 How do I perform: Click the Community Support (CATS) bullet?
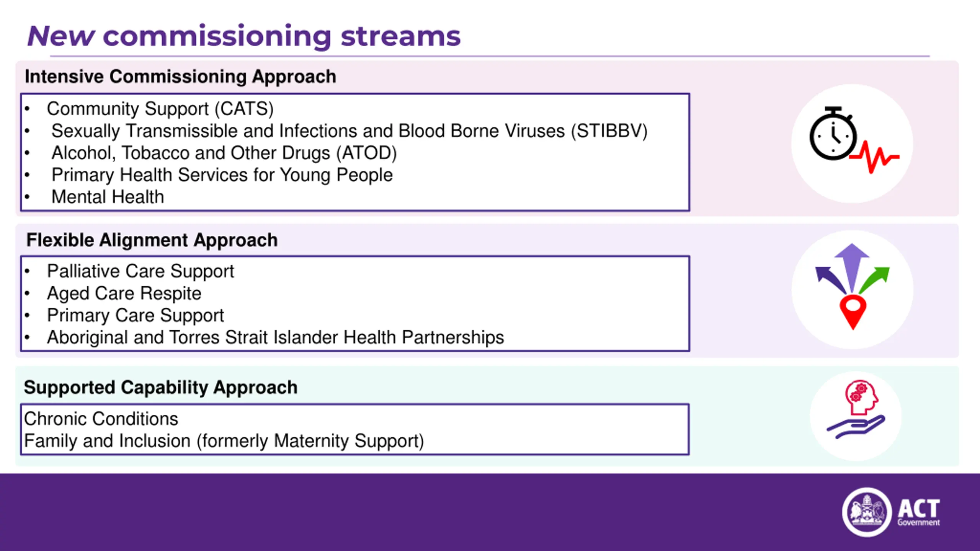pyautogui.click(x=160, y=109)
